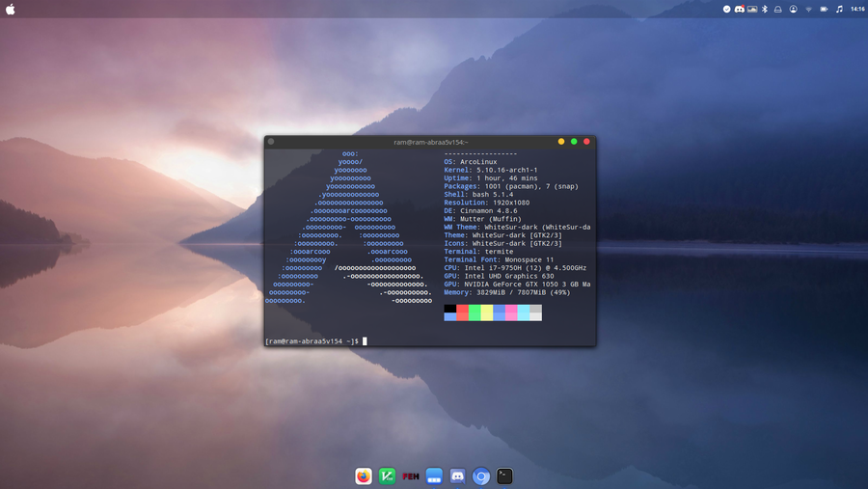Show battery status from the top panel
868x489 pixels.
[x=824, y=9]
